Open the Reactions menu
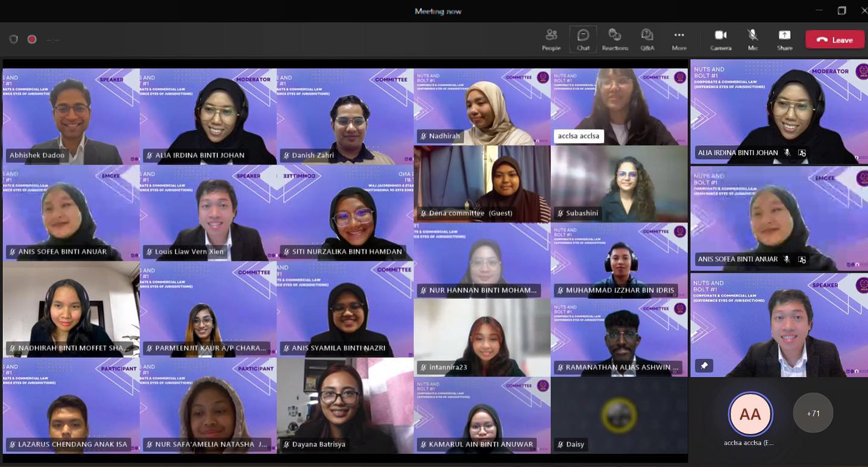The height and width of the screenshot is (467, 868). [615, 39]
